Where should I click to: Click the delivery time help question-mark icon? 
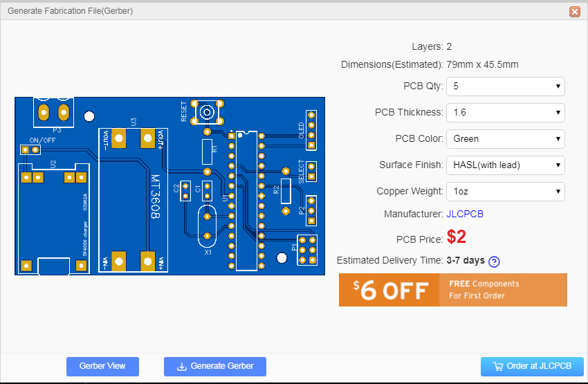pyautogui.click(x=494, y=262)
